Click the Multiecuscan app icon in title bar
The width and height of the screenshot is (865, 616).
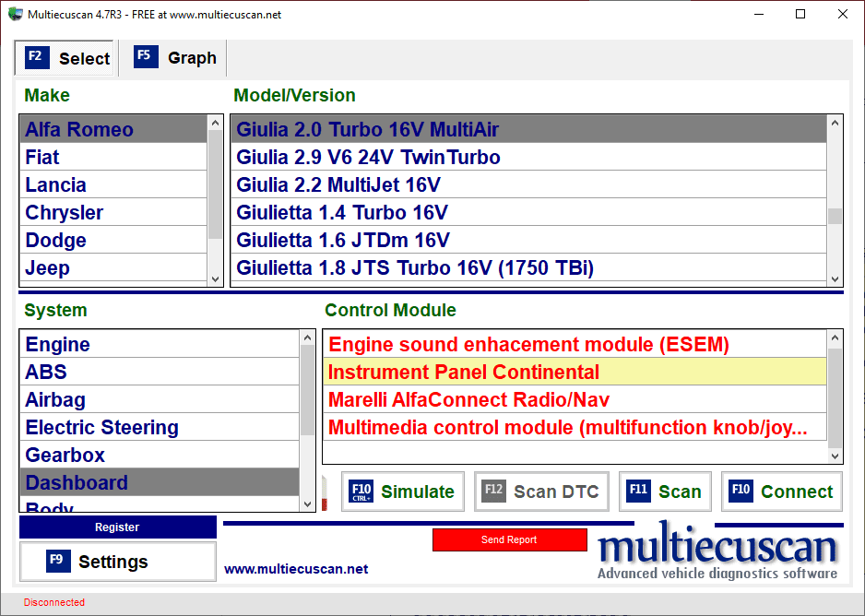16,15
